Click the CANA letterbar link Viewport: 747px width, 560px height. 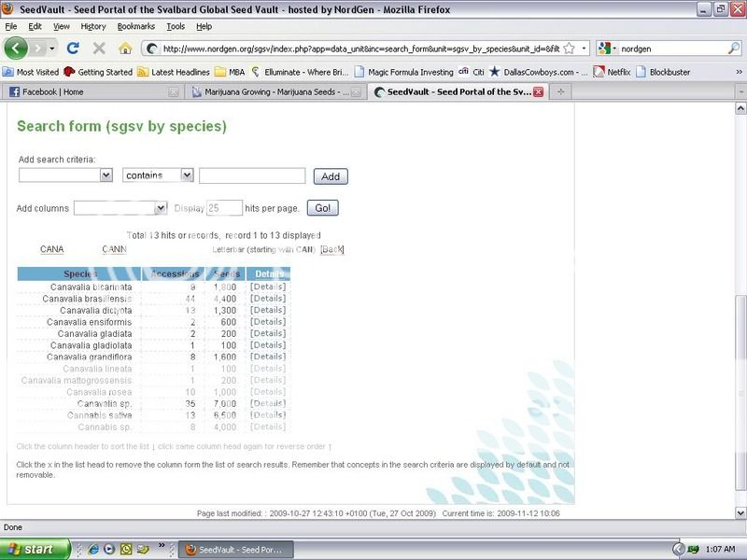click(52, 249)
